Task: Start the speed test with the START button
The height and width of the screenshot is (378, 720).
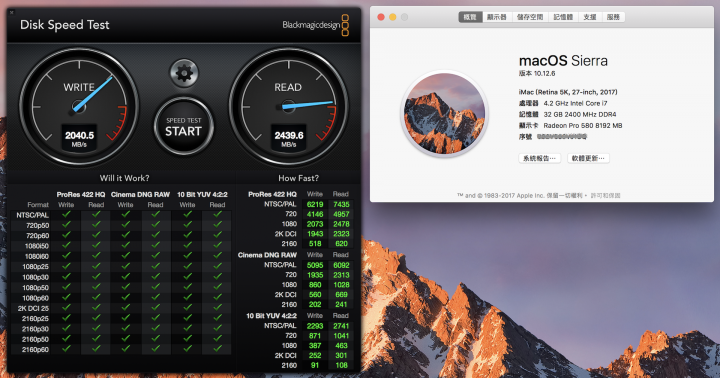Action: point(184,127)
